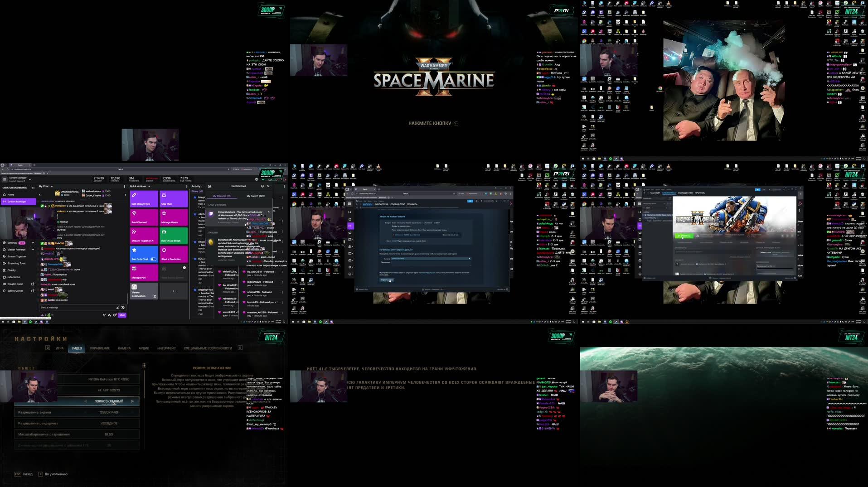The width and height of the screenshot is (868, 487).
Task: Open Safety Center external link
Action: pos(18,291)
